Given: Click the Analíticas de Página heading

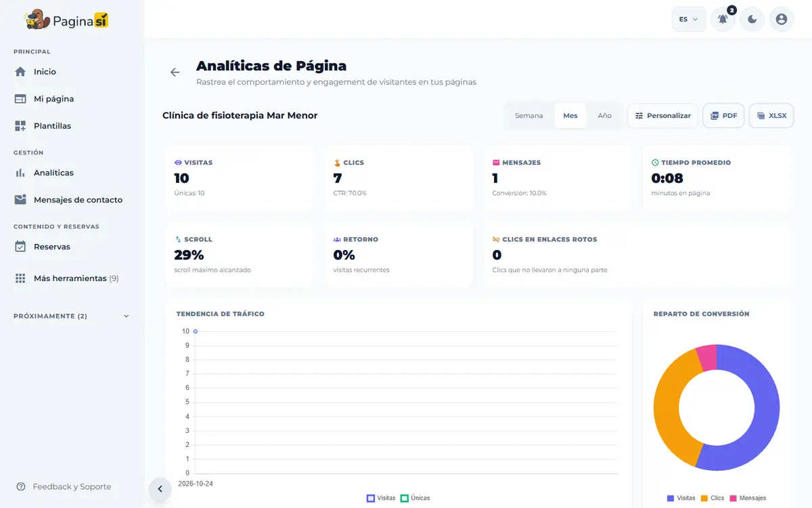Looking at the screenshot, I should pyautogui.click(x=271, y=66).
